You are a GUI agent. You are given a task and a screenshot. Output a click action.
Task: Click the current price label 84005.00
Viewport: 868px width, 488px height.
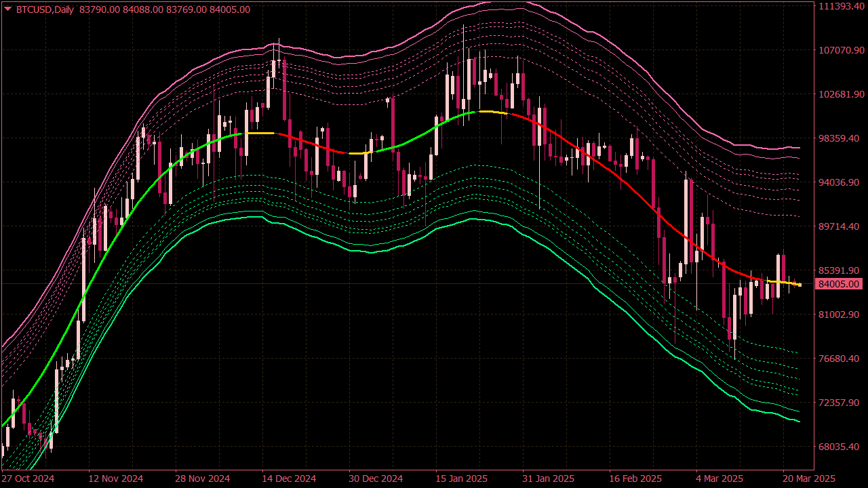pyautogui.click(x=839, y=284)
